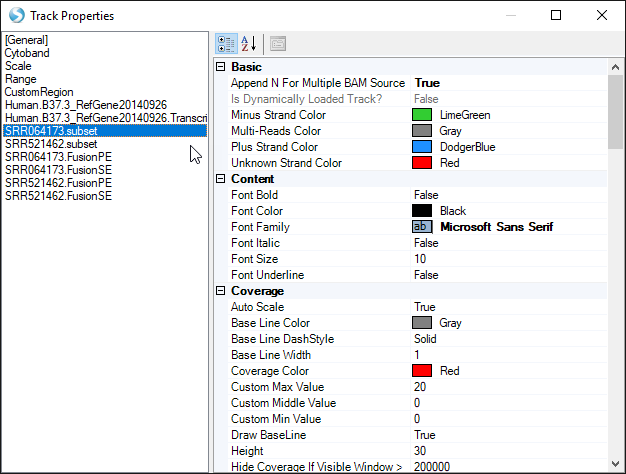Select Human.B37.3_RefGene20140926.Transcript track
This screenshot has height=474, width=626.
(105, 118)
